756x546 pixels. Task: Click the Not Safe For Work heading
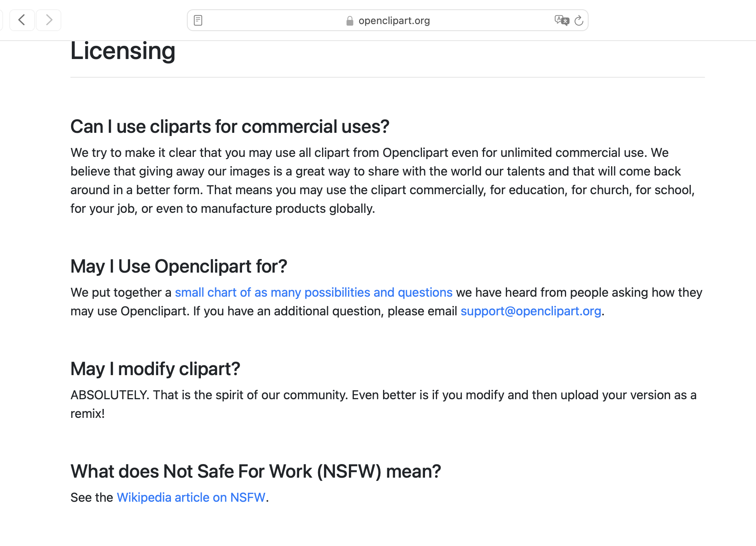pyautogui.click(x=256, y=471)
